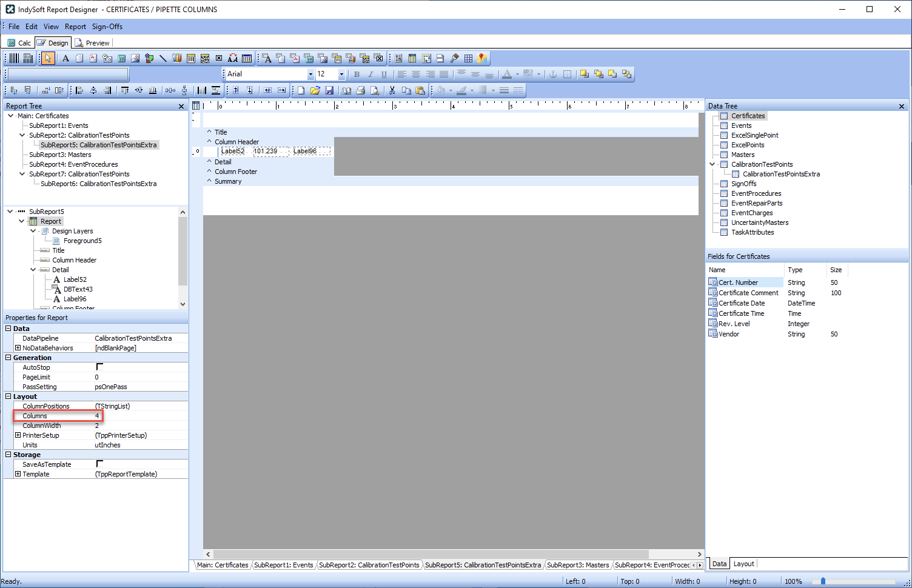
Task: Select the Label text component tool
Action: coord(65,58)
